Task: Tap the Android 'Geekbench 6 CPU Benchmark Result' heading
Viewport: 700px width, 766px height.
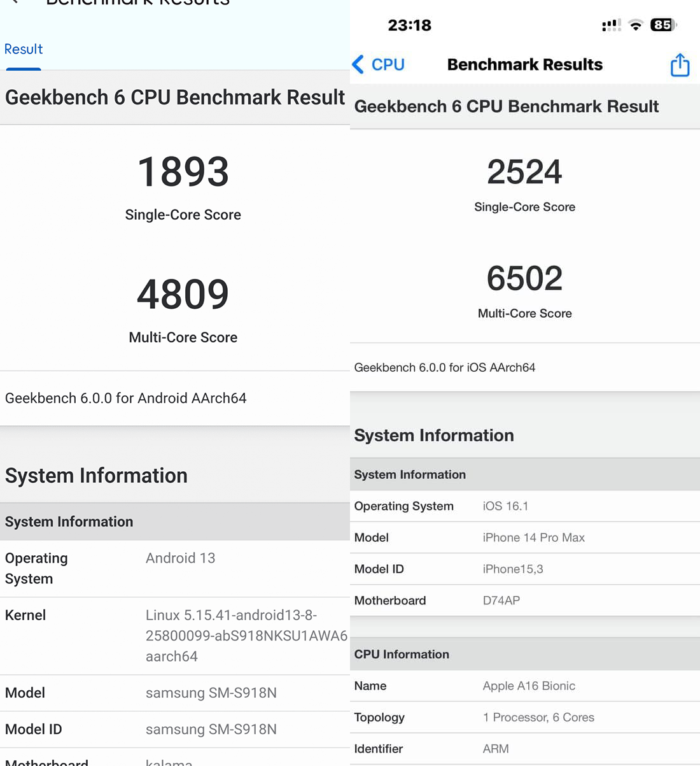Action: 175,97
